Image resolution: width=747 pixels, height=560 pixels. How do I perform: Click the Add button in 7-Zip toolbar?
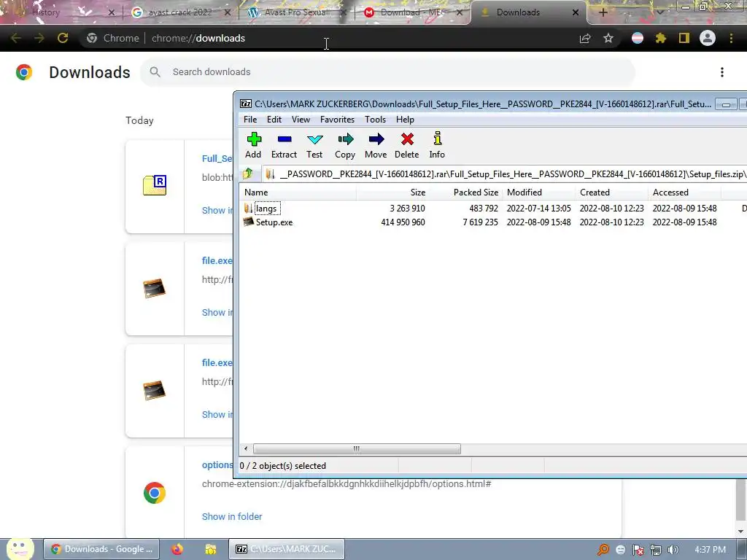[x=253, y=145]
